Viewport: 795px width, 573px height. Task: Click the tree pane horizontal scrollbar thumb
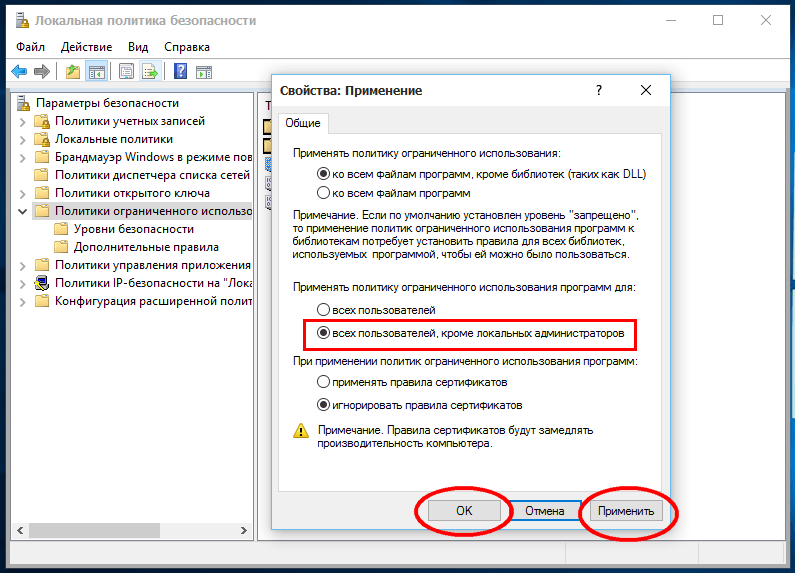click(94, 530)
